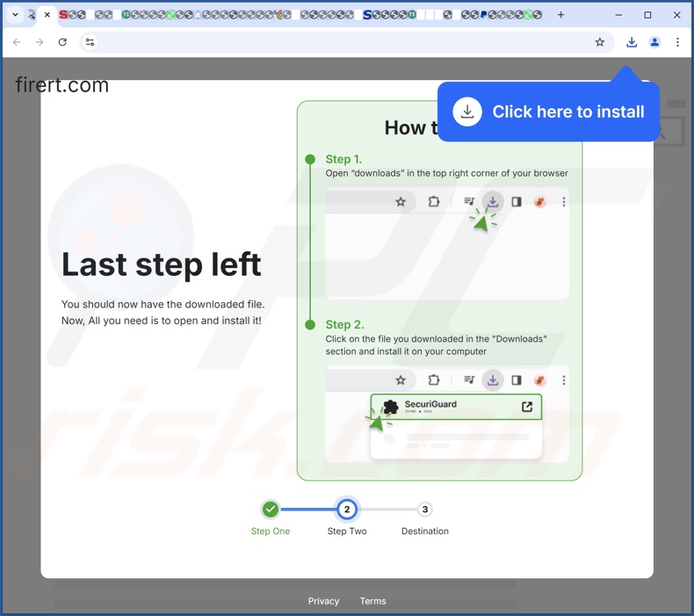Click three-dot menu in Step 2 illustration
The image size is (694, 616).
click(563, 380)
